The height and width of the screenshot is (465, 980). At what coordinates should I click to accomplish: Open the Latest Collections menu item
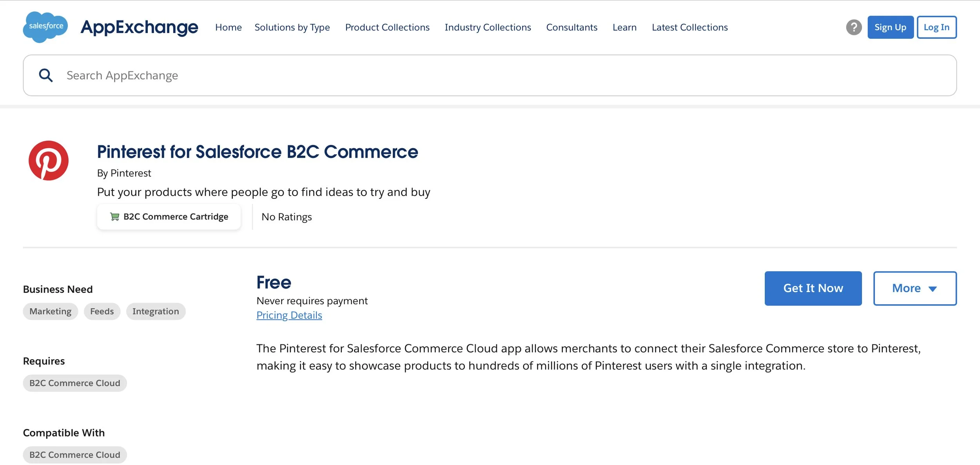pos(690,27)
